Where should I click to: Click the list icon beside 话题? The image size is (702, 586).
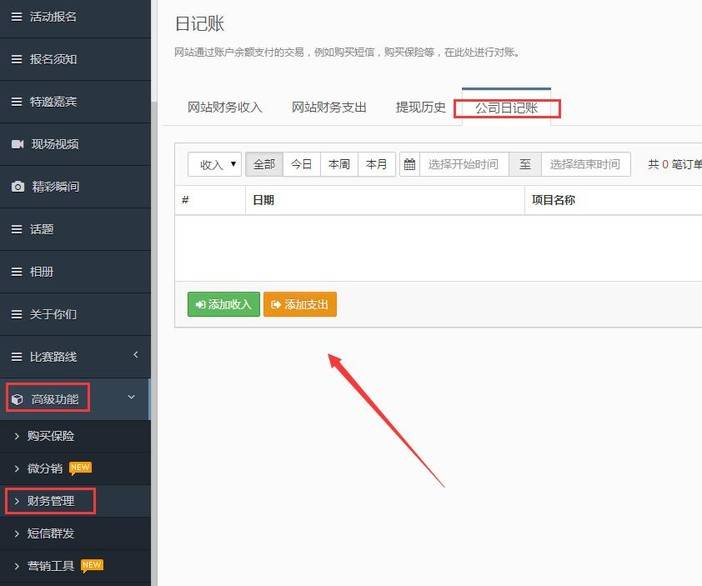point(17,229)
